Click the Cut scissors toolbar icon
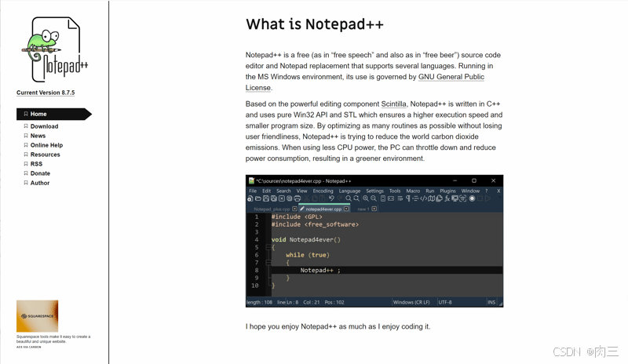Viewport: 628px width, 364px height. click(307, 198)
